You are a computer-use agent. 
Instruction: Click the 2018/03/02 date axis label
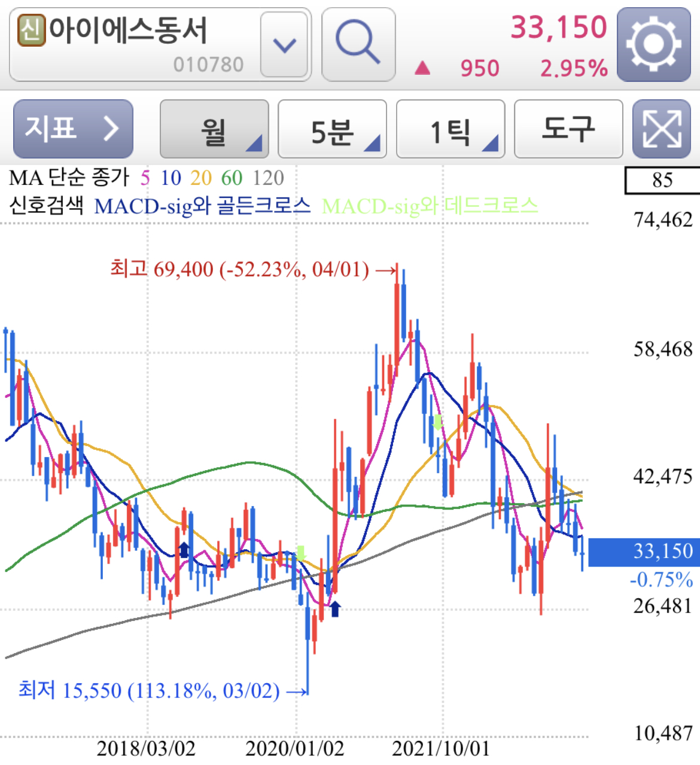(x=146, y=748)
